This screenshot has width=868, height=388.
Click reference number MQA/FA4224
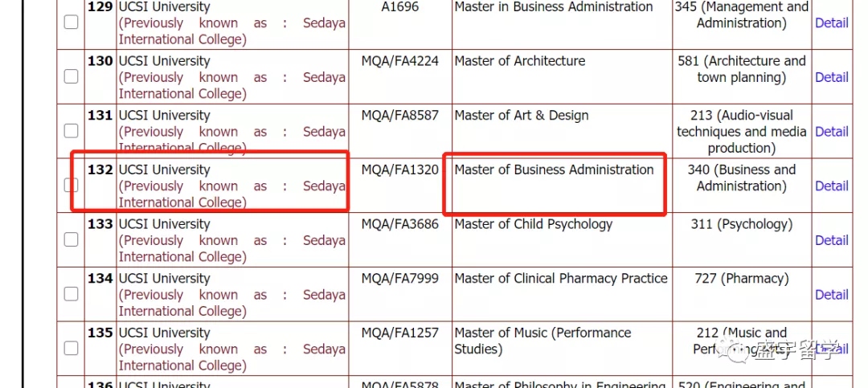coord(399,61)
